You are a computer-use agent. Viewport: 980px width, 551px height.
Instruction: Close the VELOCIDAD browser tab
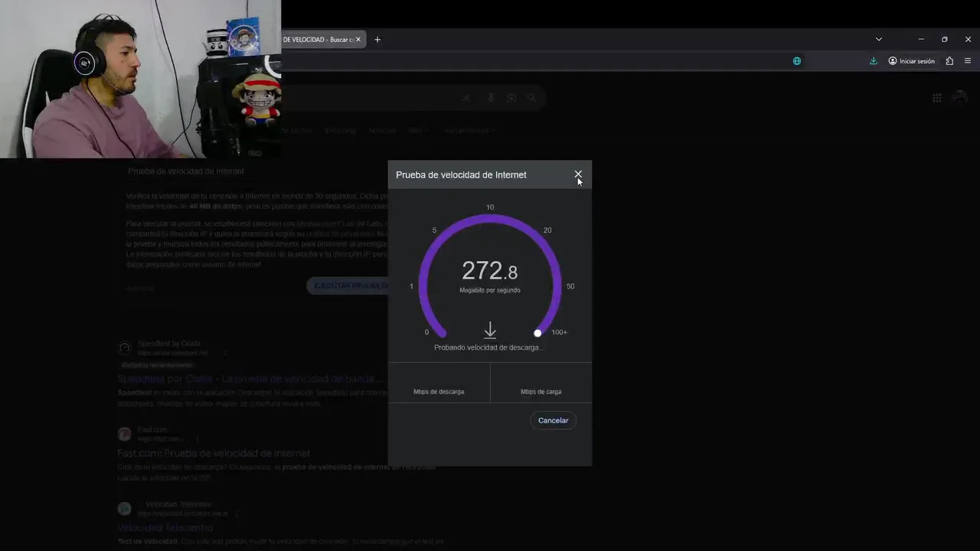click(x=358, y=39)
